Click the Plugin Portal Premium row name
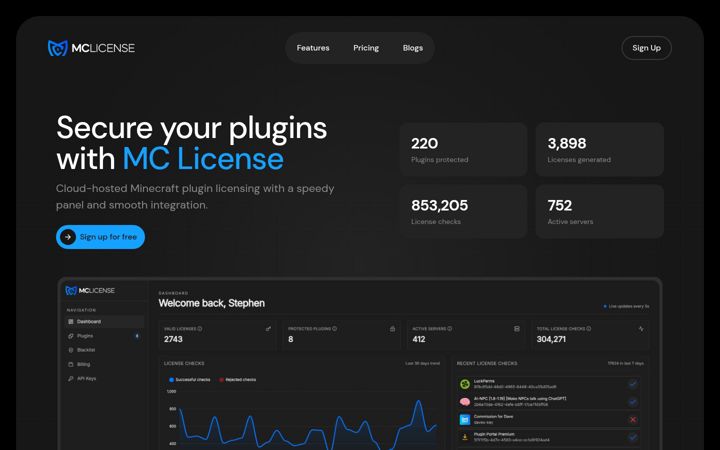The width and height of the screenshot is (720, 450). (x=494, y=434)
